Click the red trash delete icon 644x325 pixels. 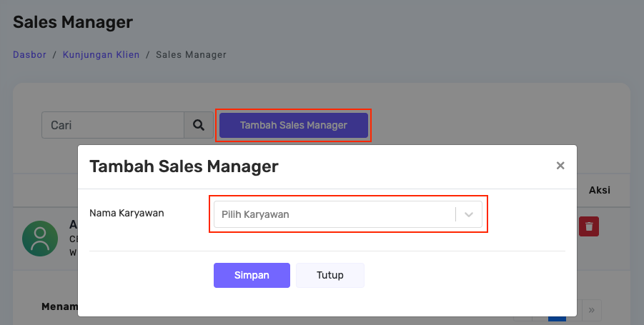point(589,226)
